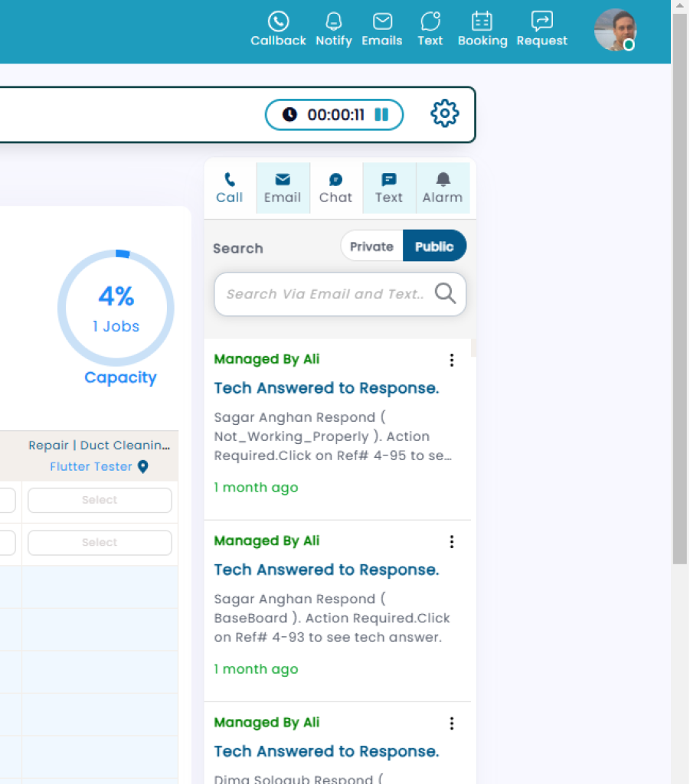Screen dimensions: 690x784
Task: Open options menu for Ref# 4-95 notification
Action: [452, 360]
